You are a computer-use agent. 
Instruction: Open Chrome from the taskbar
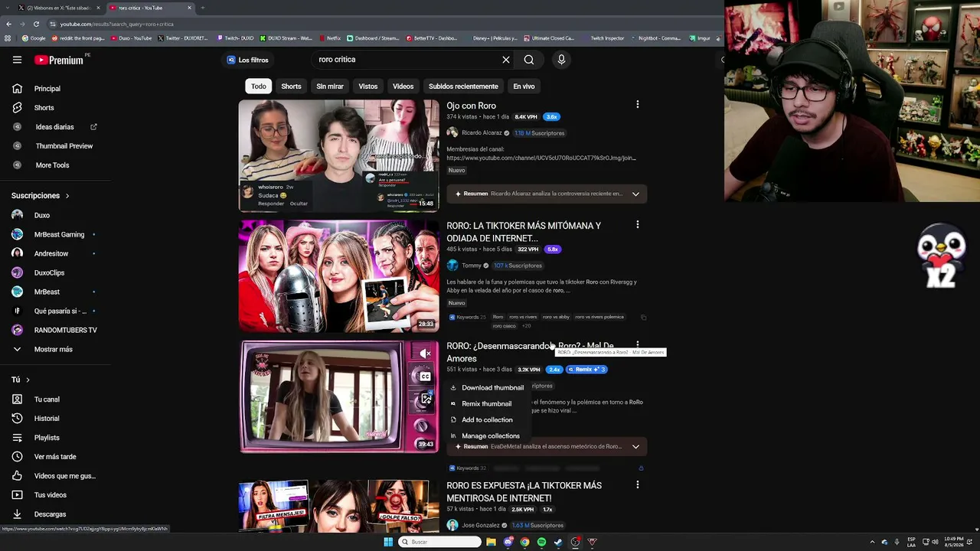pyautogui.click(x=524, y=542)
